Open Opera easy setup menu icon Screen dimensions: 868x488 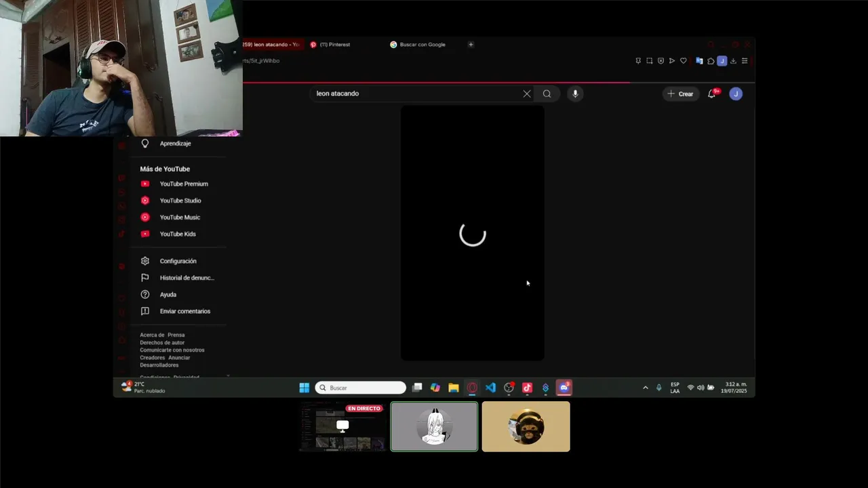745,61
